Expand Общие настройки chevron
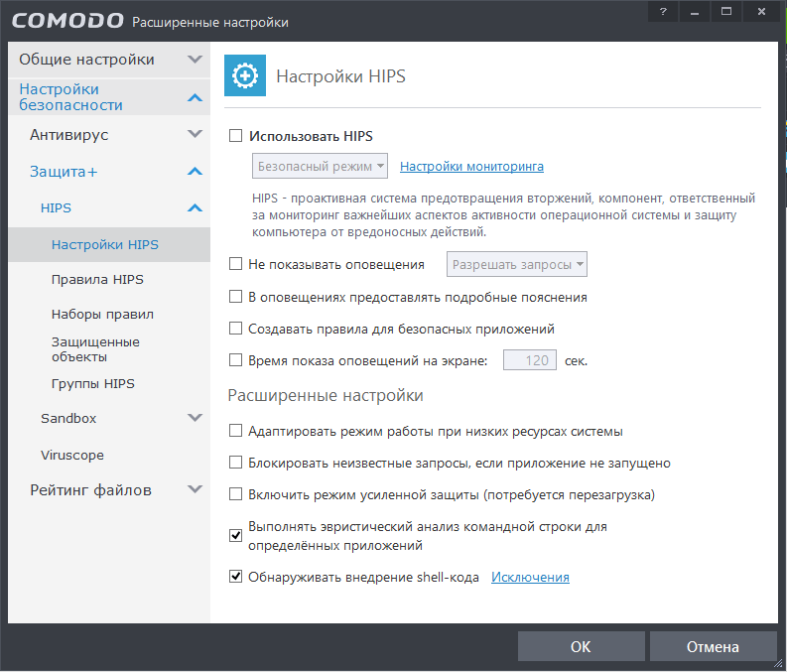Screen dimensions: 787x672 coord(195,60)
